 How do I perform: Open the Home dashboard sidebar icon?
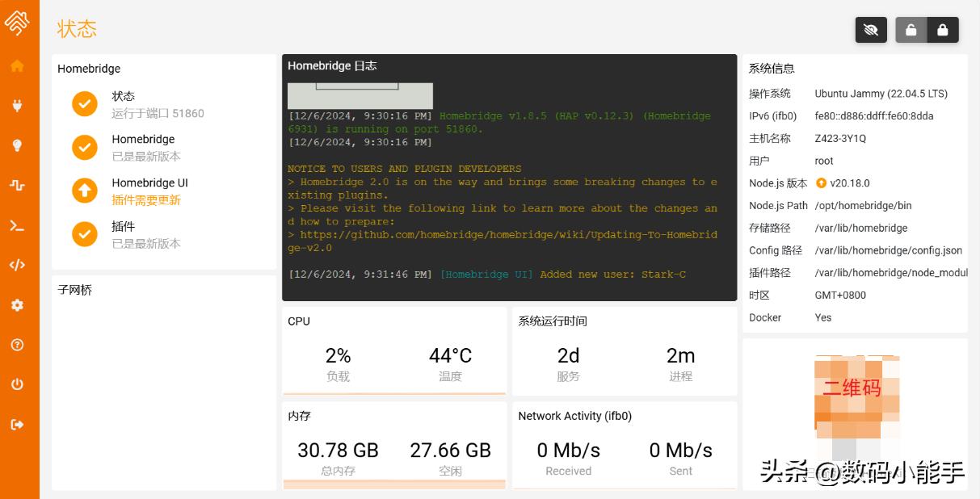point(17,66)
